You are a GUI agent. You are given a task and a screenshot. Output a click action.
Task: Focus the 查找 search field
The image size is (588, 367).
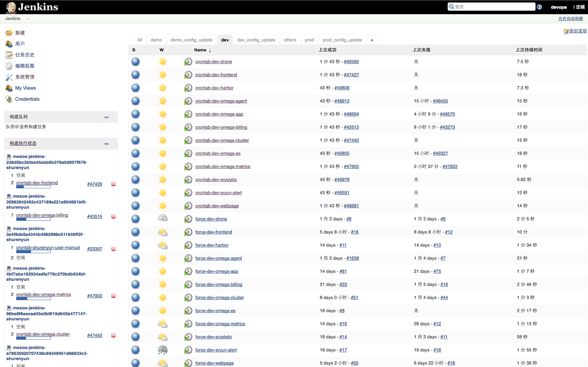click(x=492, y=7)
